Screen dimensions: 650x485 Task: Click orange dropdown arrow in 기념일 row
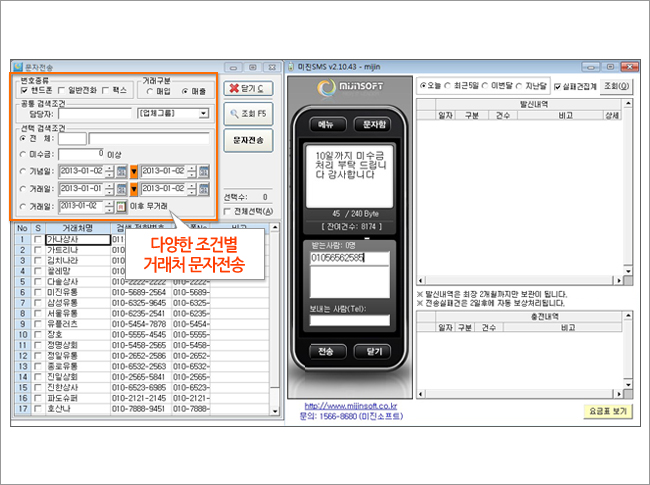135,171
